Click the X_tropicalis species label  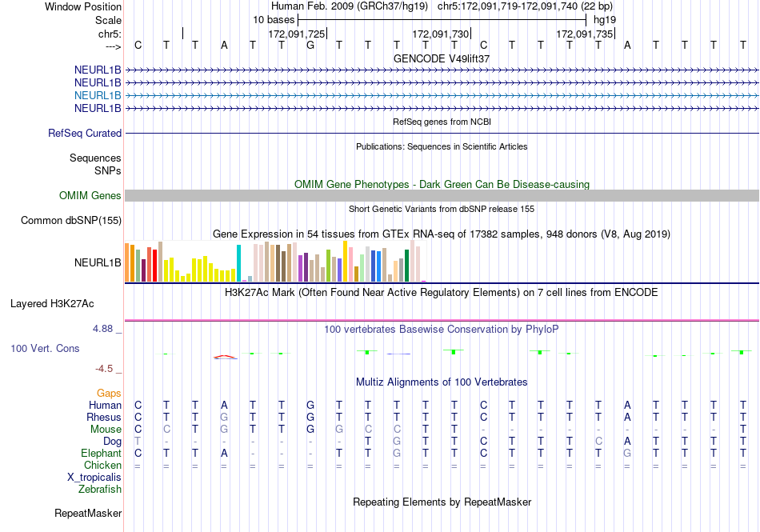click(x=94, y=478)
